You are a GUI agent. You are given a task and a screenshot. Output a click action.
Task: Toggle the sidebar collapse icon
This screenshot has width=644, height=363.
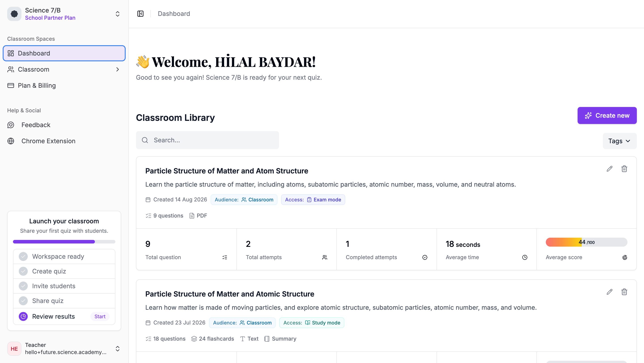pyautogui.click(x=140, y=14)
